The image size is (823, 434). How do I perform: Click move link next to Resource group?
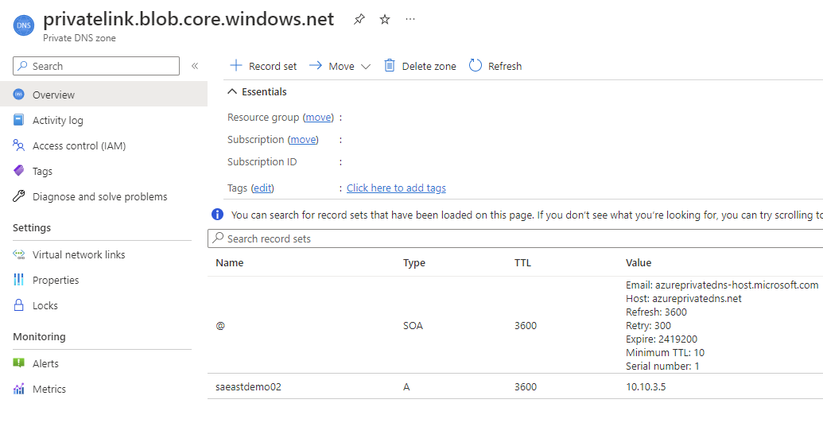click(318, 118)
